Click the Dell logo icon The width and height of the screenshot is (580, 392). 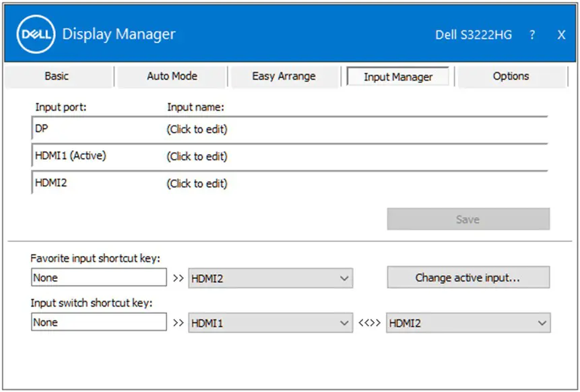point(35,34)
